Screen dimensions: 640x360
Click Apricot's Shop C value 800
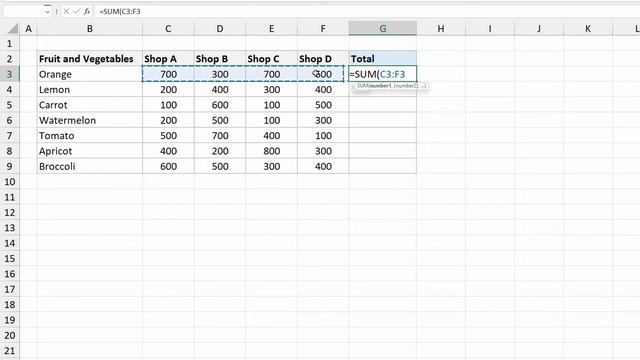[271, 151]
